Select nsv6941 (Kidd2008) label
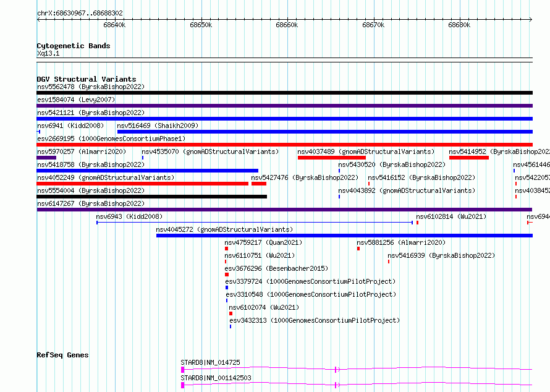Image resolution: width=550 pixels, height=392 pixels. click(x=70, y=126)
